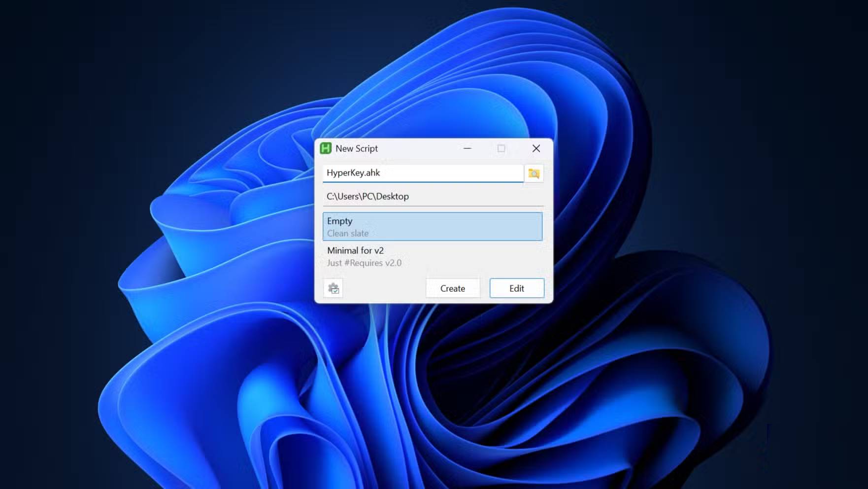Click the script options gear icon bottom-left
The image size is (868, 489).
point(333,288)
